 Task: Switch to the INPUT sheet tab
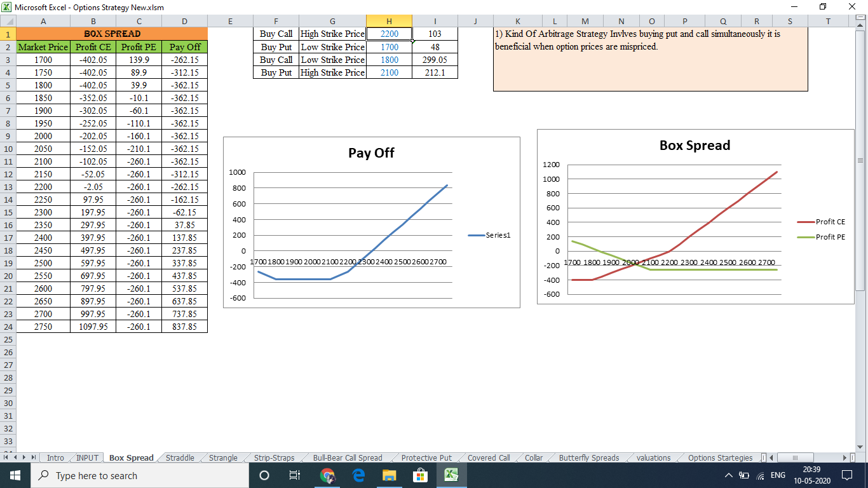[x=87, y=457]
